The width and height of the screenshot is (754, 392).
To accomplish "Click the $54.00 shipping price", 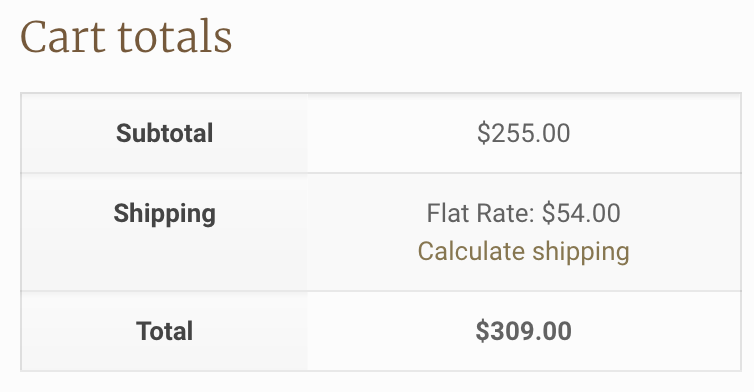I will pyautogui.click(x=581, y=213).
